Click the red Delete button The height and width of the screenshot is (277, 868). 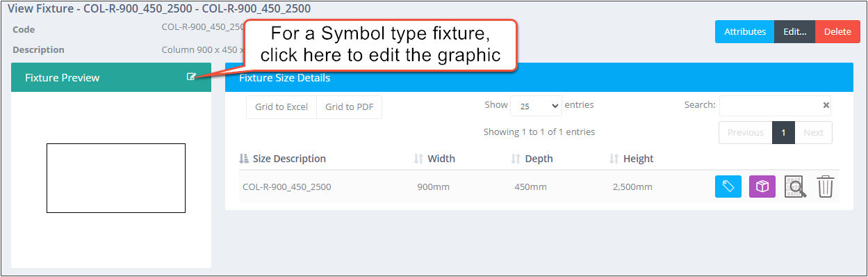[837, 31]
